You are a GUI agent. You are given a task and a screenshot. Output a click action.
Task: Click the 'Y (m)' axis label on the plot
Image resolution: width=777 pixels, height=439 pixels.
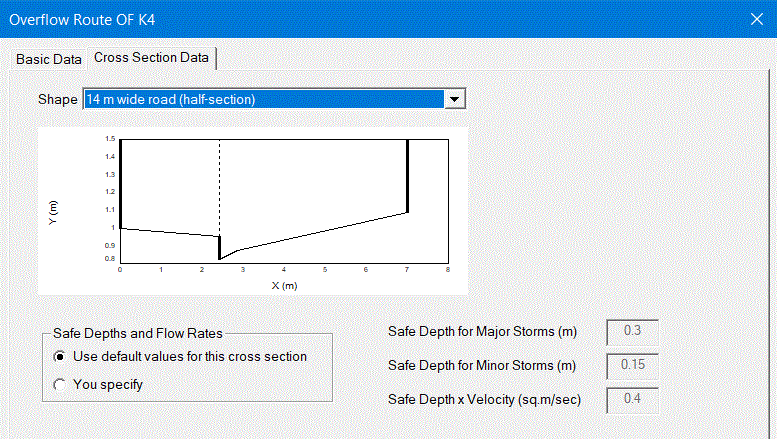point(53,213)
